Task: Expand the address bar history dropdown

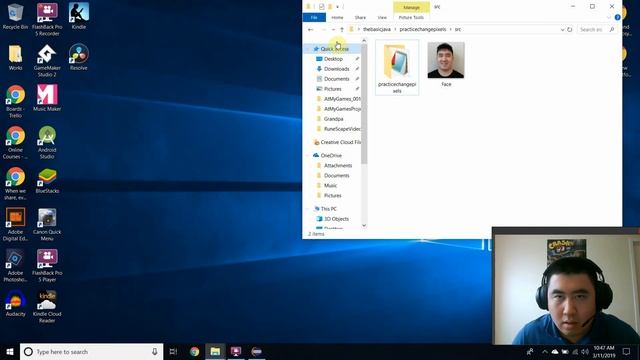Action: pyautogui.click(x=562, y=29)
